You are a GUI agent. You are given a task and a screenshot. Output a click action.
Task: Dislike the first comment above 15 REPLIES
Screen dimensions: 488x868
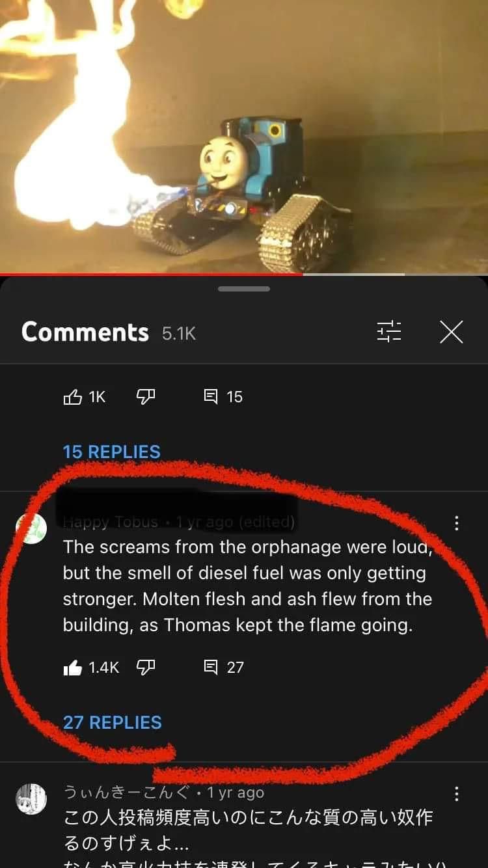tap(146, 396)
